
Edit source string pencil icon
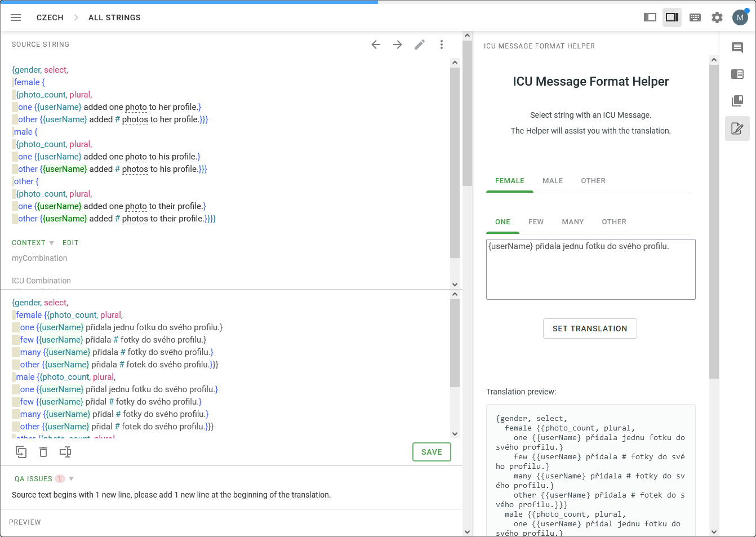[420, 45]
